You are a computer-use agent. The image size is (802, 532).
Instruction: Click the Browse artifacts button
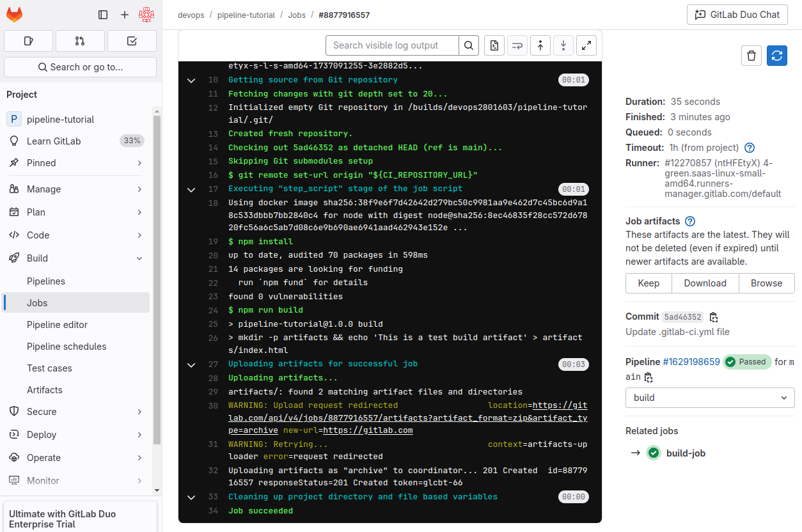[766, 283]
